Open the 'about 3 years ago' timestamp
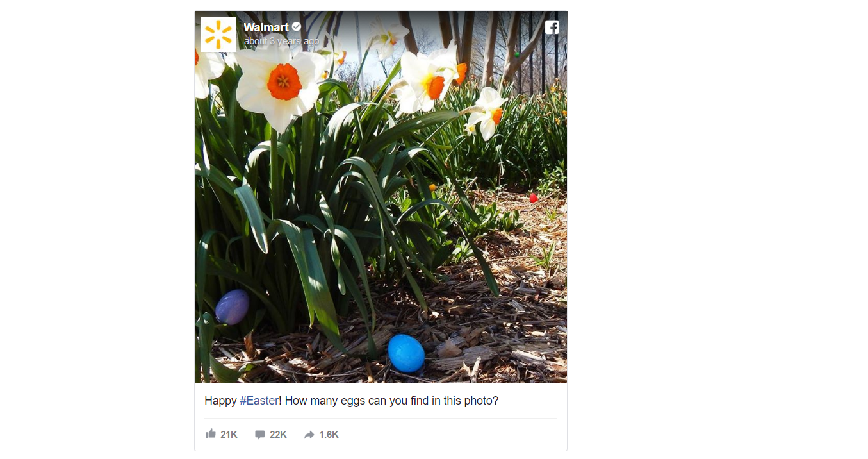The height and width of the screenshot is (459, 868). tap(281, 41)
